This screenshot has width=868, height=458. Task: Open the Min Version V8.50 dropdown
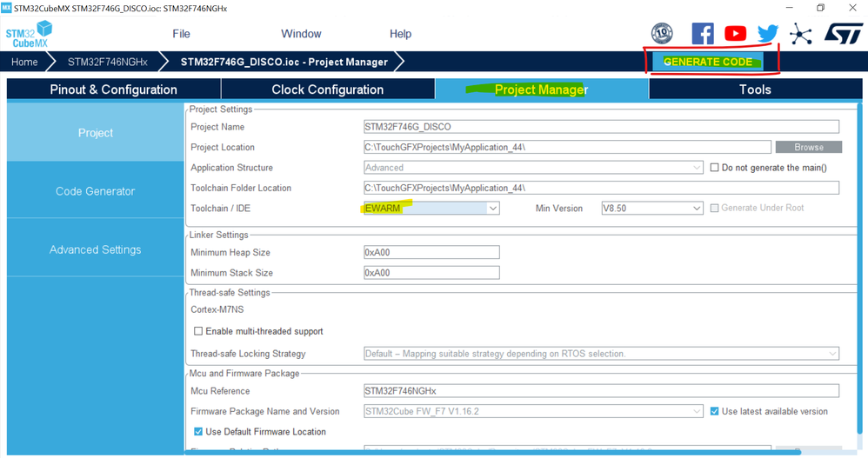(x=652, y=208)
